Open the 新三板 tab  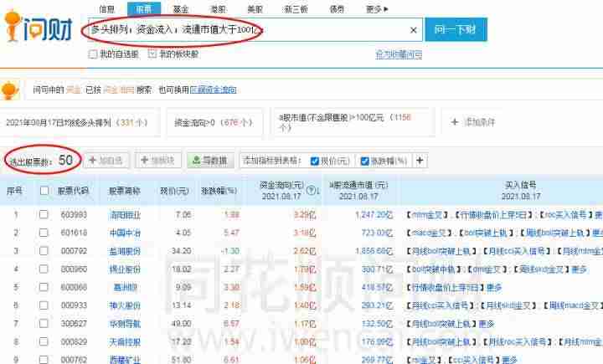click(296, 9)
